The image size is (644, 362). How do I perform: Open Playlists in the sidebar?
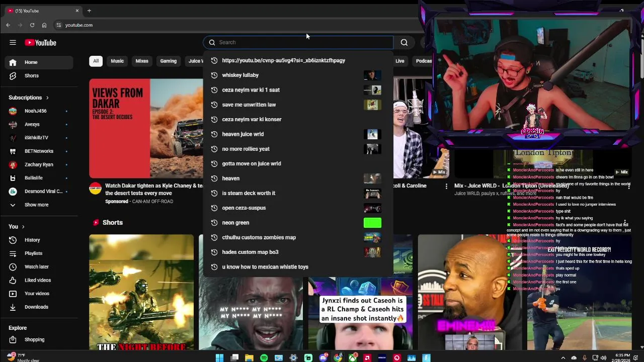39,253
